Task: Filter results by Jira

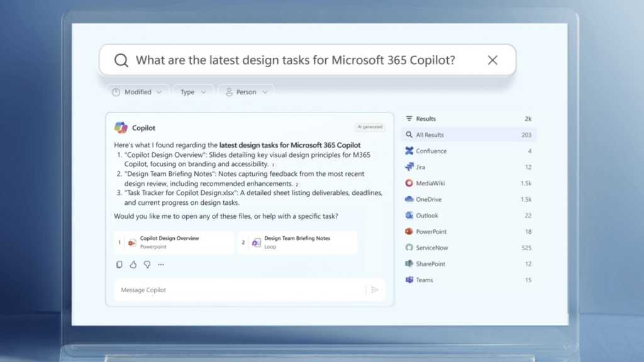Action: click(x=468, y=167)
